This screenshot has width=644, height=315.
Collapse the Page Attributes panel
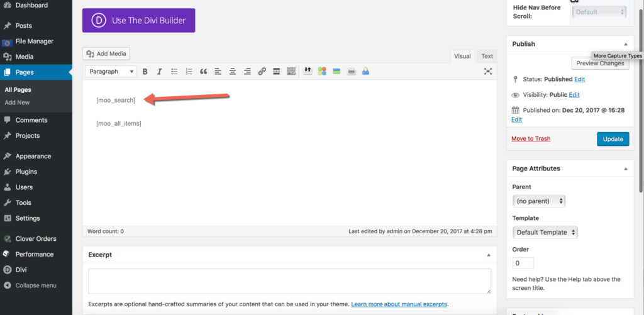[x=626, y=169]
